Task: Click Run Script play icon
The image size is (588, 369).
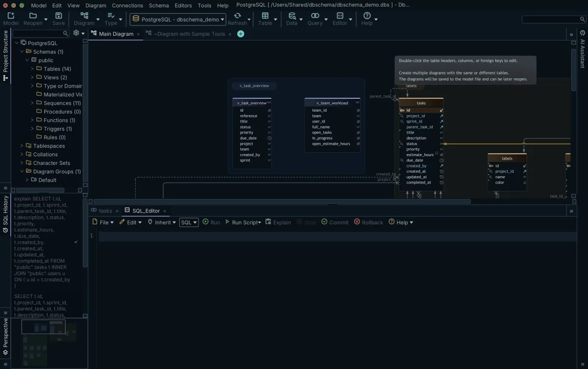Action: point(227,222)
